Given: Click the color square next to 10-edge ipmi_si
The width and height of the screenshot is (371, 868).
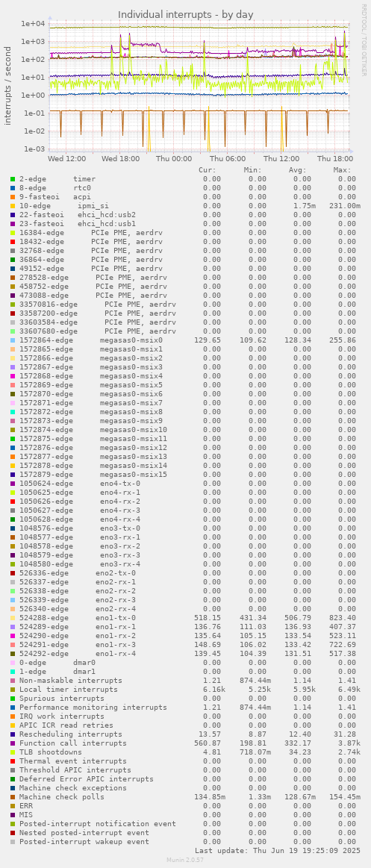Looking at the screenshot, I should [13, 206].
